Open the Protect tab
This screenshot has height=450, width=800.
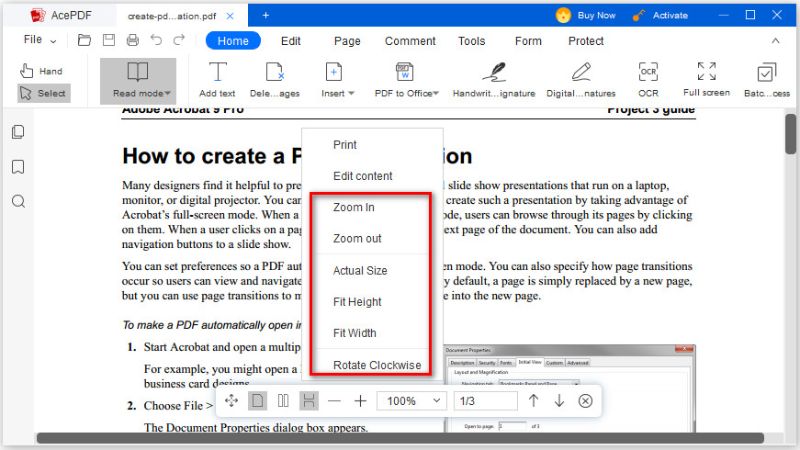coord(586,41)
